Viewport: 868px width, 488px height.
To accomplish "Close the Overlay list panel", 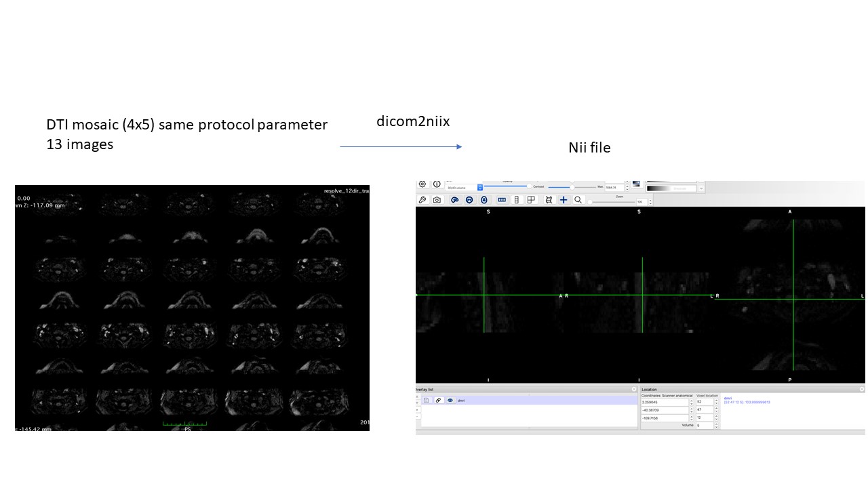I will 634,390.
